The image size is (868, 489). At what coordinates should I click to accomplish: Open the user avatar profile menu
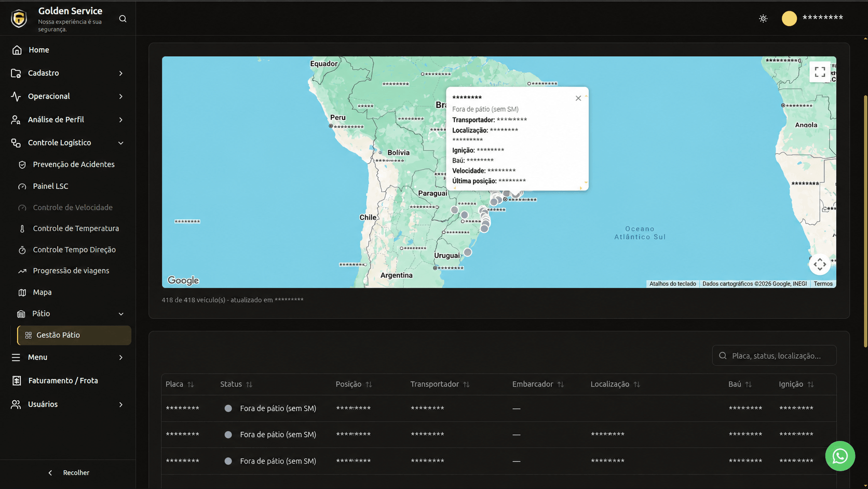[789, 18]
